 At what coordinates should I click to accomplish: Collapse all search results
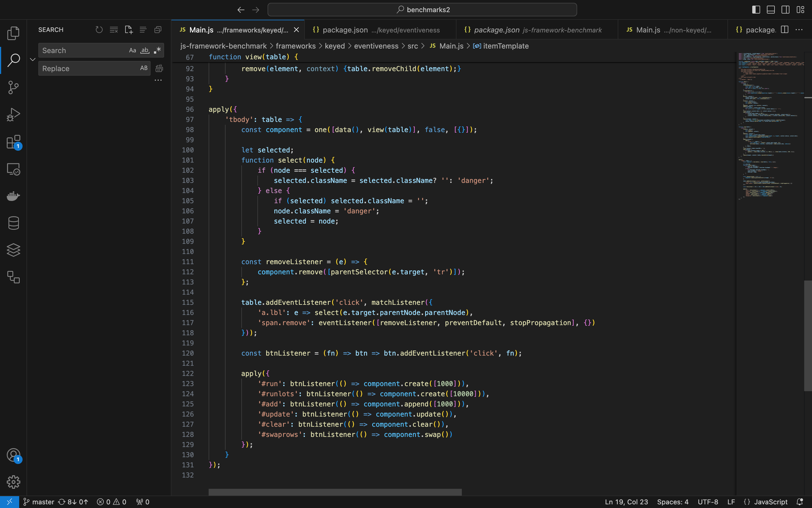pos(158,30)
